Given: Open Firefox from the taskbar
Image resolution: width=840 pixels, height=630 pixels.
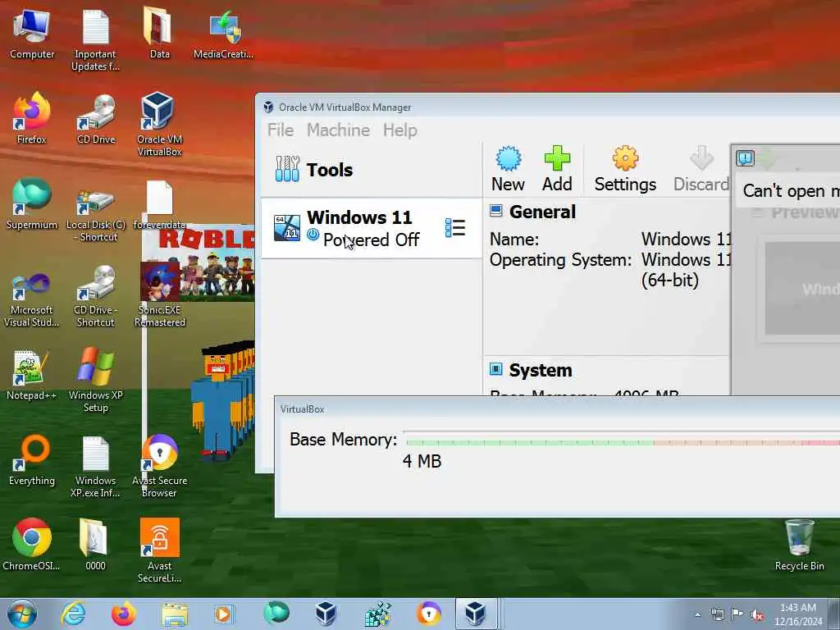Looking at the screenshot, I should (123, 614).
